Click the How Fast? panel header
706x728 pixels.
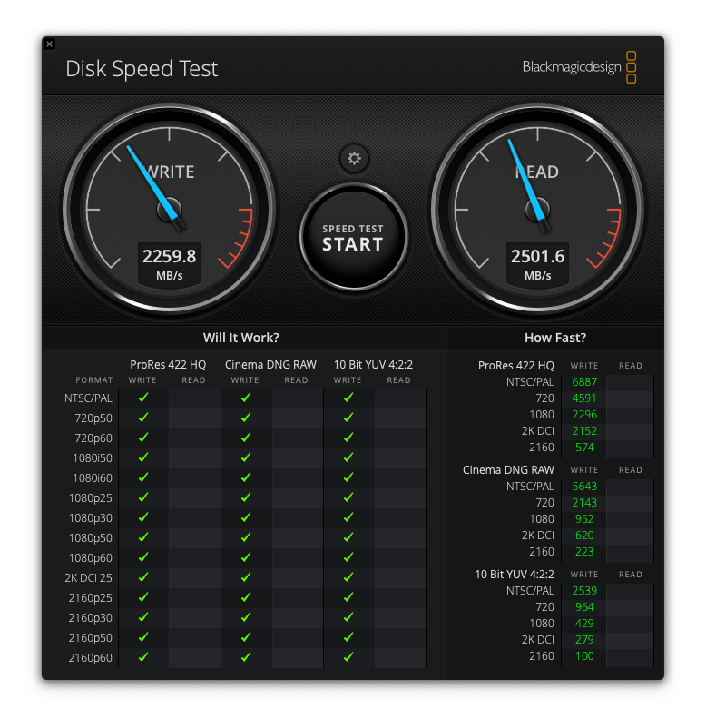click(555, 338)
